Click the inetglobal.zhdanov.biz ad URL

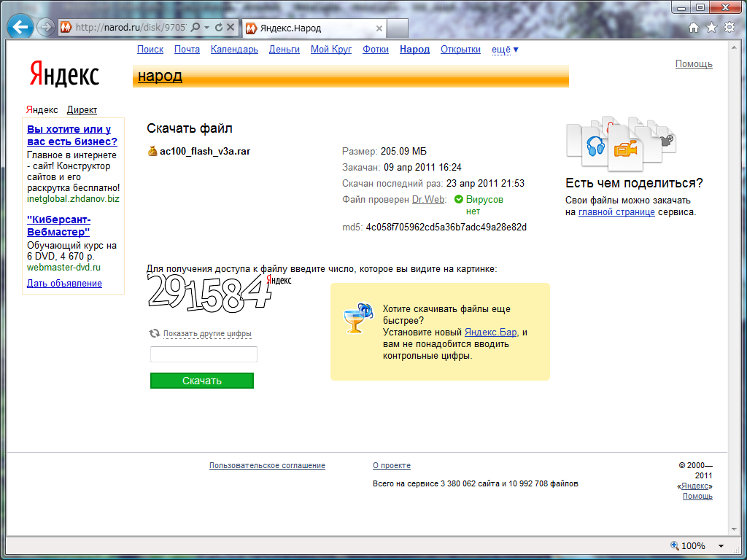click(x=73, y=199)
